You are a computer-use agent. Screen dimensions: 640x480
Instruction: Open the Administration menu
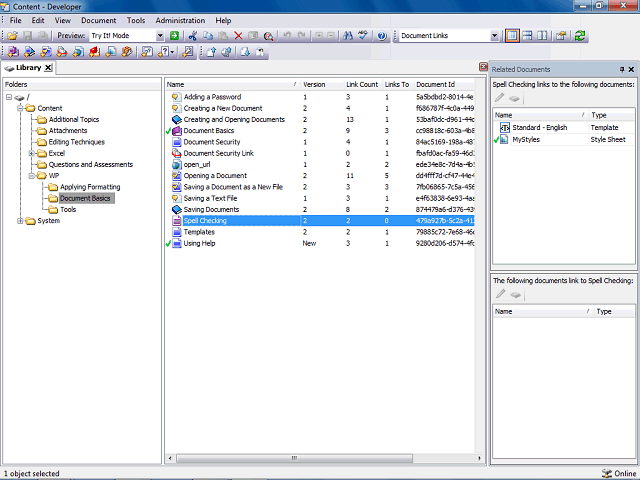tap(180, 20)
